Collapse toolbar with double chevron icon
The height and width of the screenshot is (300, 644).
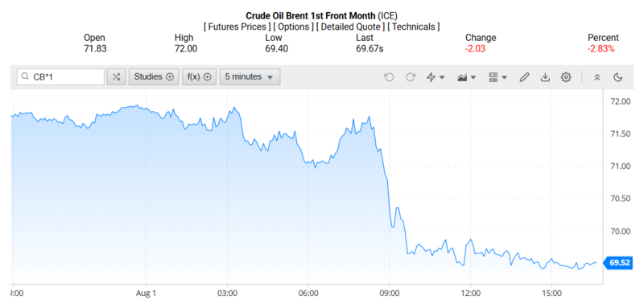tap(597, 77)
